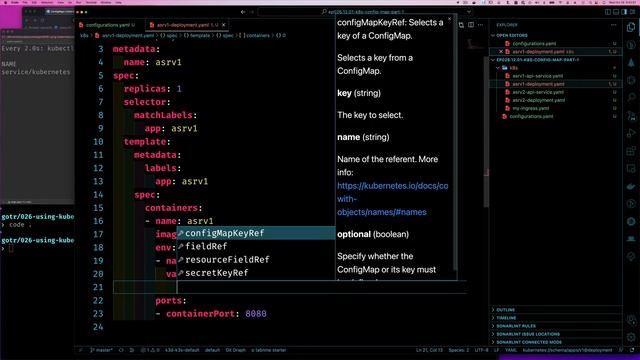Click the LF line ending indicator
The width and height of the screenshot is (640, 360).
pyautogui.click(x=496, y=350)
